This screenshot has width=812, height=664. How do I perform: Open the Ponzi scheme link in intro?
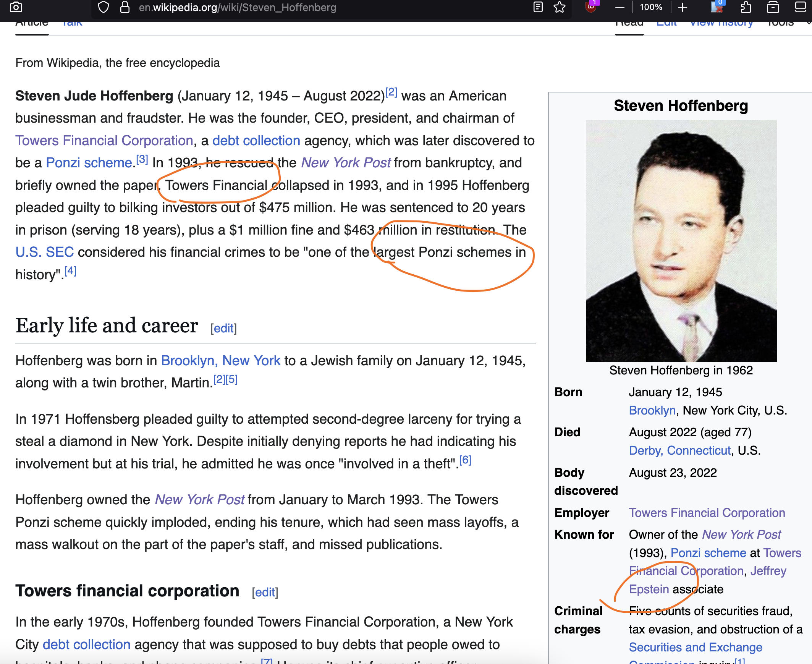(89, 163)
